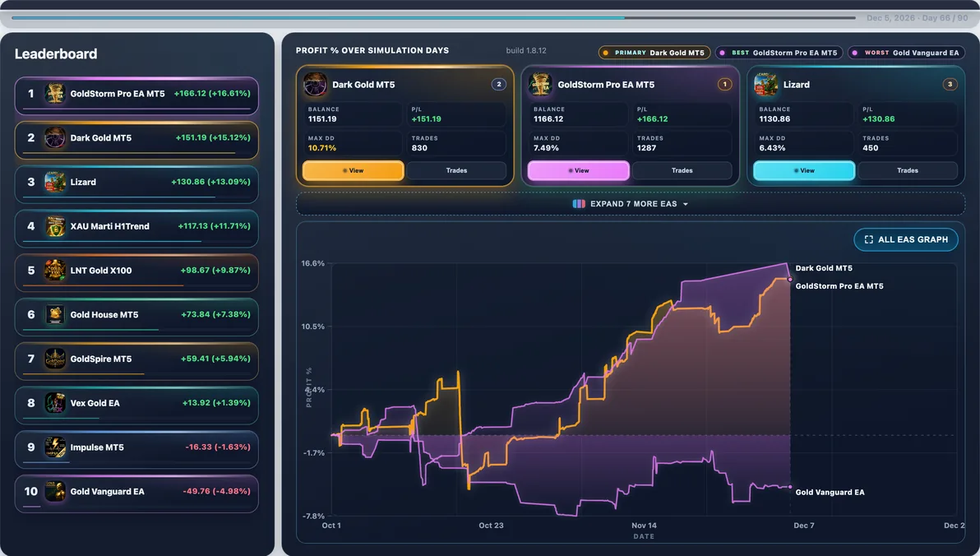This screenshot has width=980, height=556.
Task: Click Dark Gold max drawdown 10.71% value
Action: (322, 148)
